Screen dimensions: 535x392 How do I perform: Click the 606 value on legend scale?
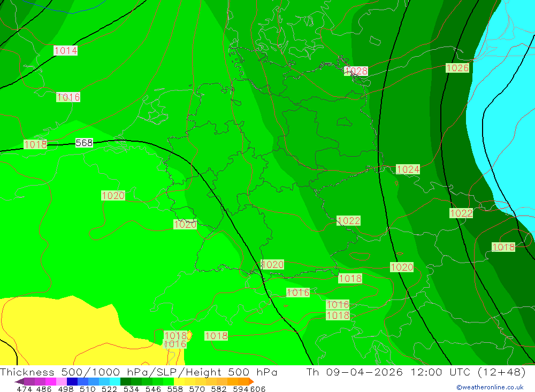tap(258, 389)
